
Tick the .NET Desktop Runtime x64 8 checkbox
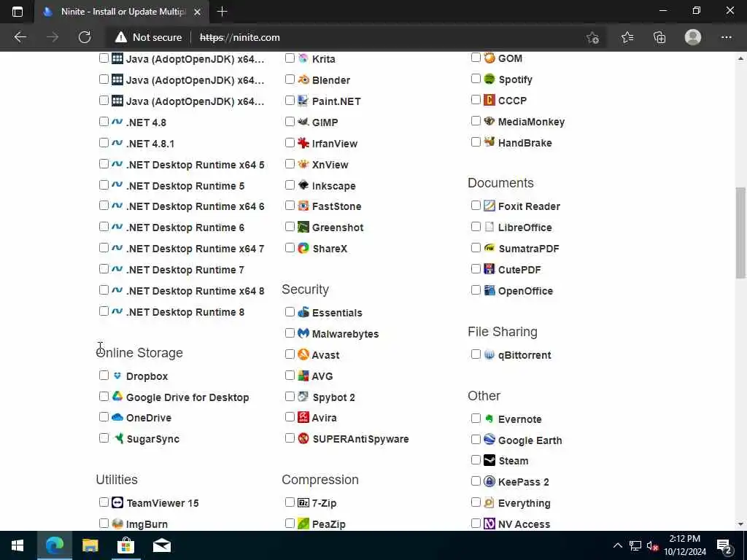104,290
